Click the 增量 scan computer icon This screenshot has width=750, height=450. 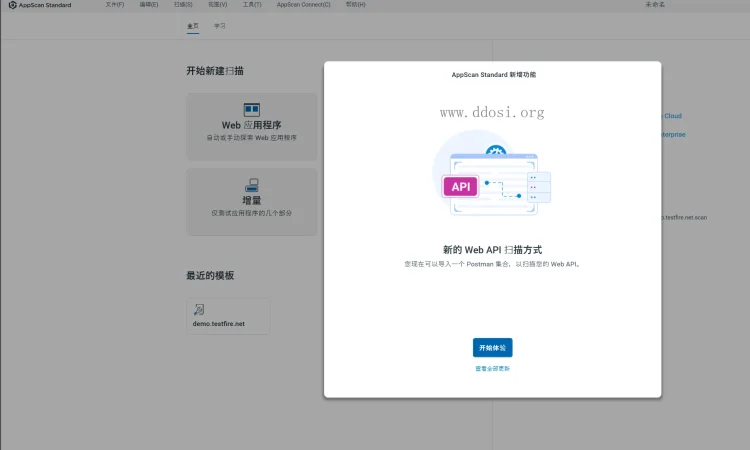coord(252,185)
